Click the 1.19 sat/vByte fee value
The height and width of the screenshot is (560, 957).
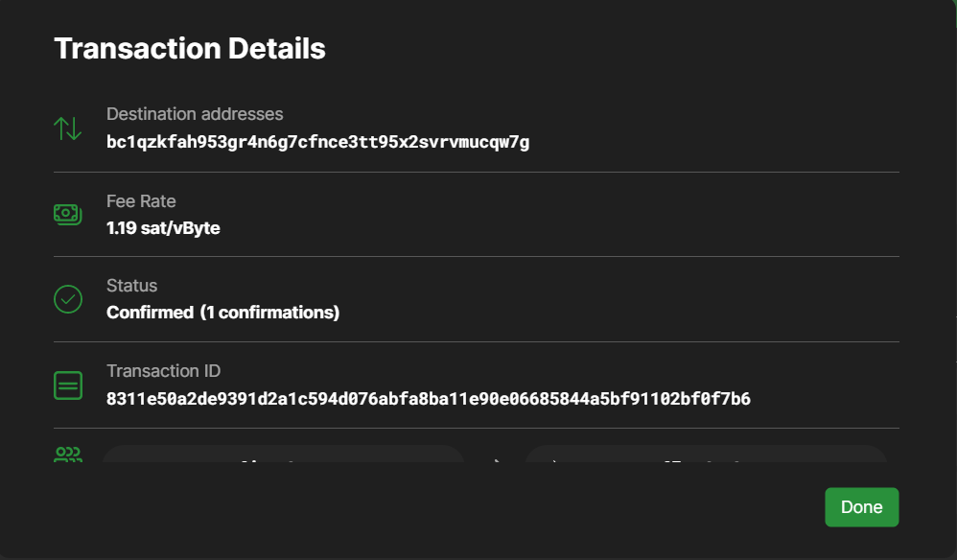tap(163, 228)
